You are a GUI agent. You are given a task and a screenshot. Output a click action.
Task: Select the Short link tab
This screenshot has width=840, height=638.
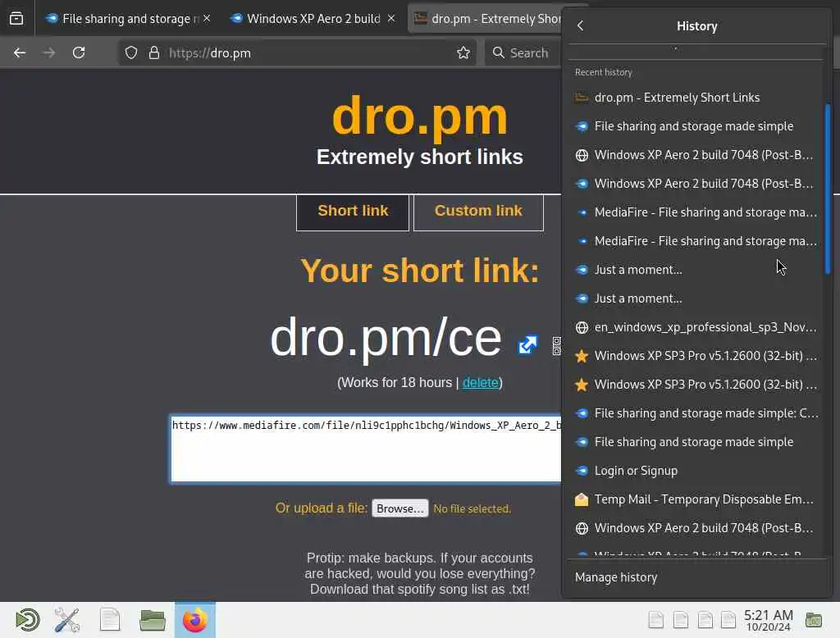click(353, 211)
